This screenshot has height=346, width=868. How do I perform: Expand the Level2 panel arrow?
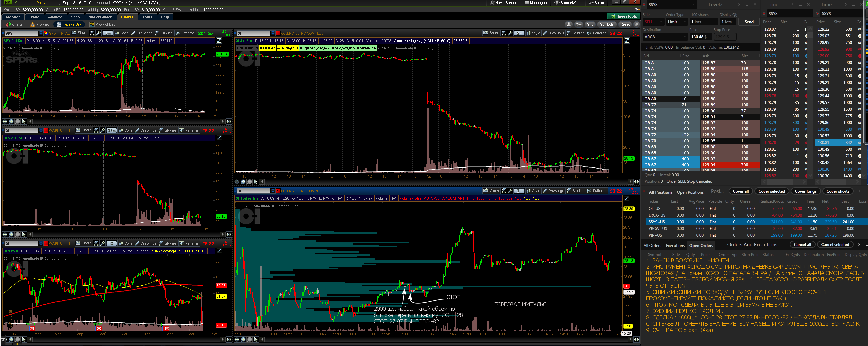[739, 5]
